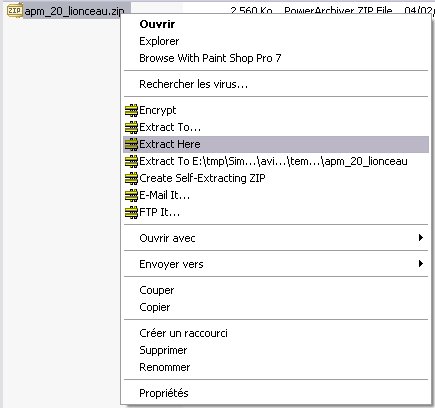Click the icon beside Extract Here

(x=131, y=144)
